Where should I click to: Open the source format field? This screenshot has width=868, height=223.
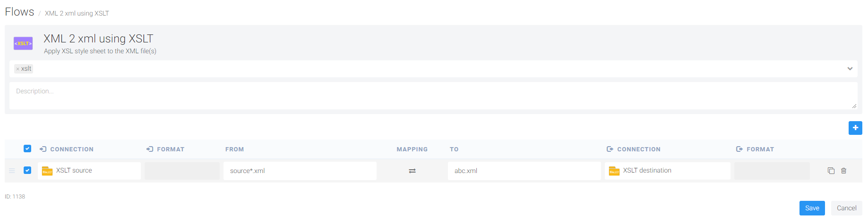click(x=182, y=171)
